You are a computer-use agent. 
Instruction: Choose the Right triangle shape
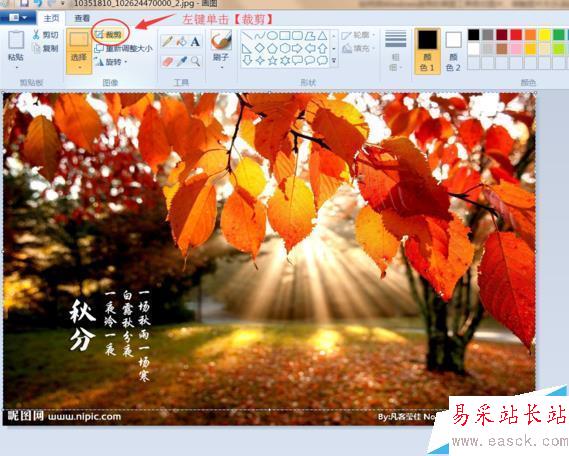coord(247,48)
